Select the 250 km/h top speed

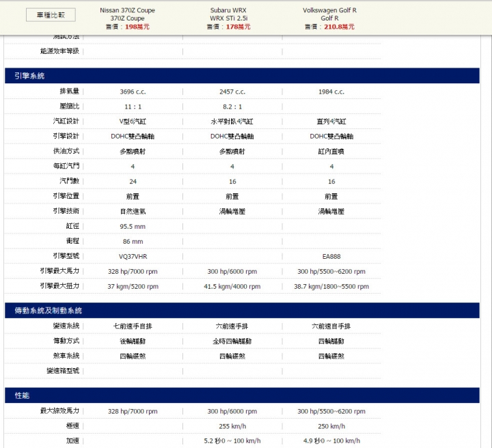point(331,426)
